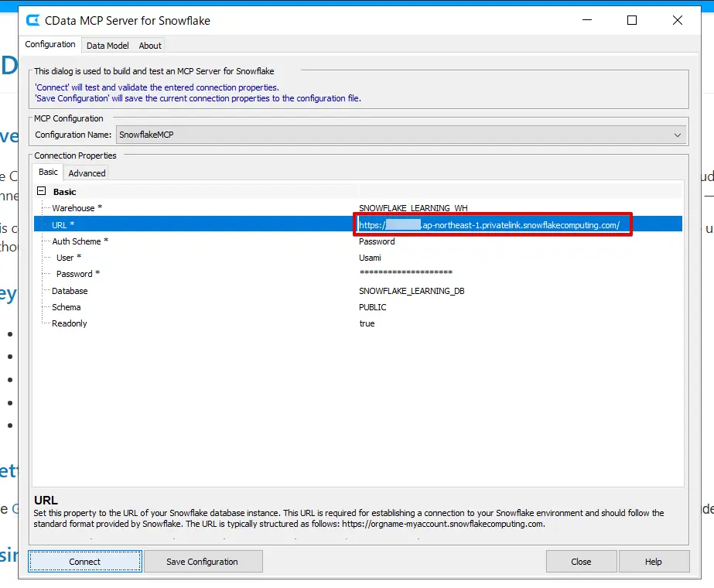Switch to the Data Model tab

(107, 45)
